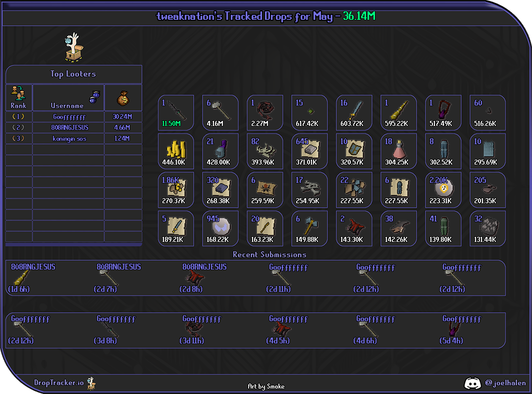
Task: Select rank ( 3 ) in the table
Action: 18,138
